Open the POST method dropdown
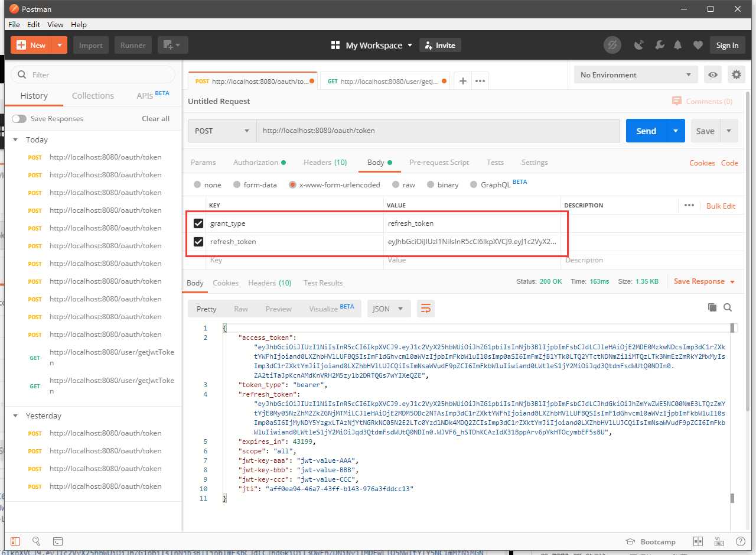The width and height of the screenshot is (756, 555). 222,131
